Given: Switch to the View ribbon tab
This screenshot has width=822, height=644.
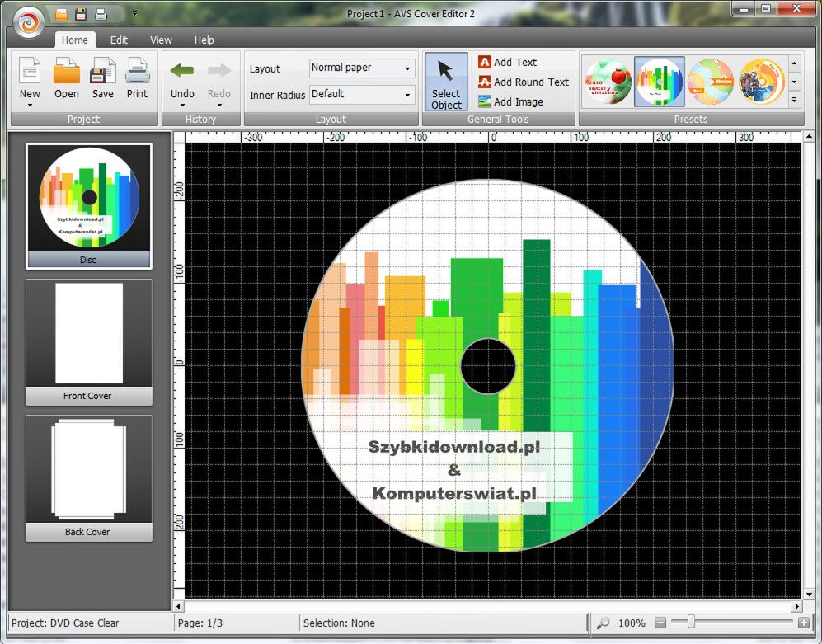Looking at the screenshot, I should point(161,40).
